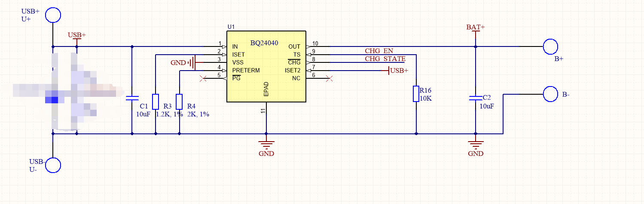
Task: Click the EPAD pin label
Action: tap(266, 89)
